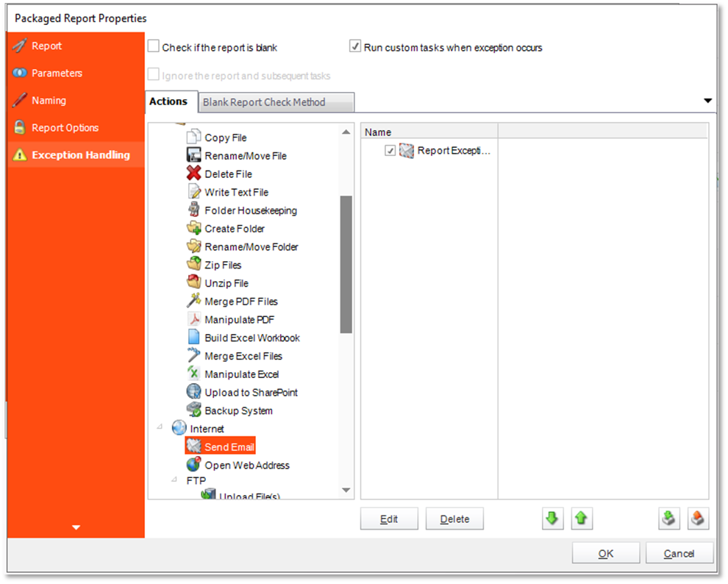Move task up with green up arrow
The width and height of the screenshot is (728, 584).
point(582,519)
